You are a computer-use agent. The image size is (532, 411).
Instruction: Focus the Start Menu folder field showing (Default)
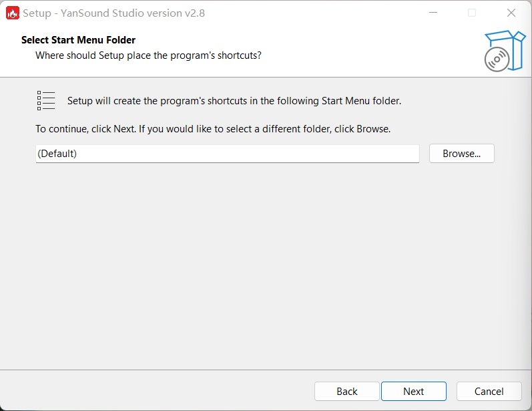(x=228, y=154)
